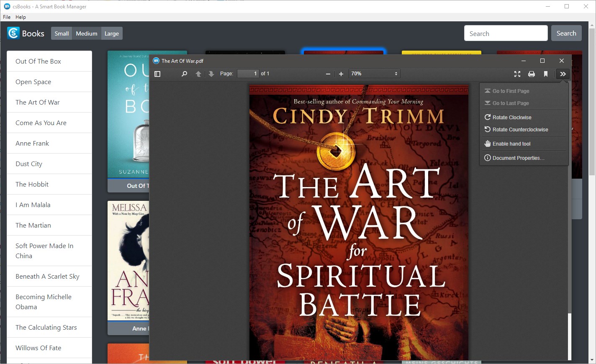Click the bookmark icon in PDF toolbar
This screenshot has width=596, height=364.
point(546,74)
